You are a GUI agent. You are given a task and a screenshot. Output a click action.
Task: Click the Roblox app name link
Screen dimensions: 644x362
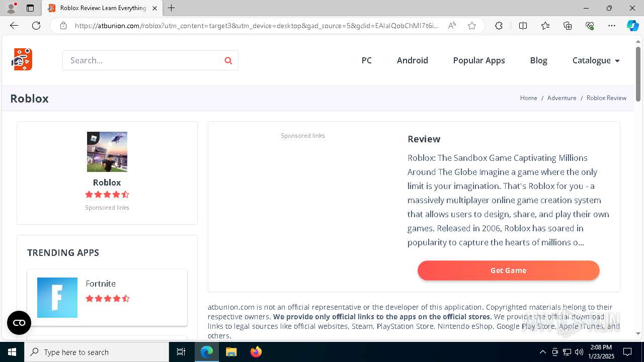(x=107, y=183)
